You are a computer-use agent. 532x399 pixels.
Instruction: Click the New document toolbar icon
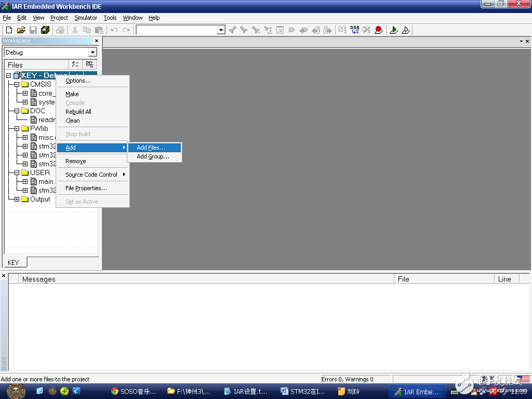coord(9,30)
